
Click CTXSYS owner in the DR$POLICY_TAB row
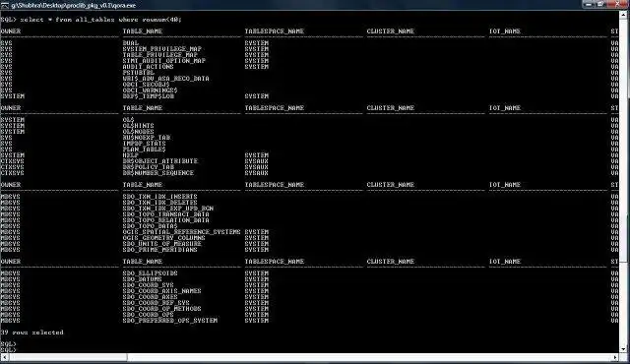tap(13, 167)
